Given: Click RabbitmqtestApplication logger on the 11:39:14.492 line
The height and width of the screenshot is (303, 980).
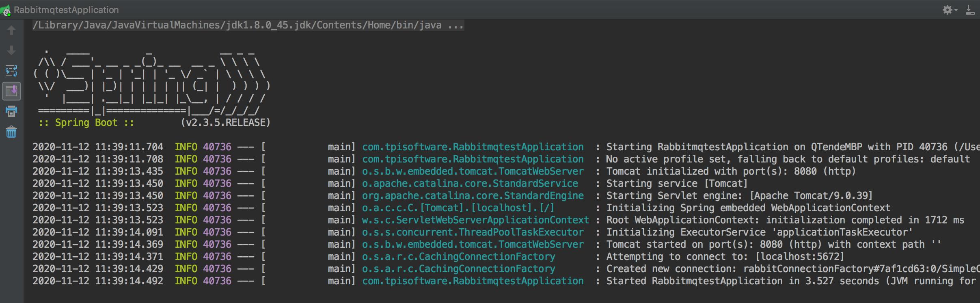Looking at the screenshot, I should click(473, 281).
